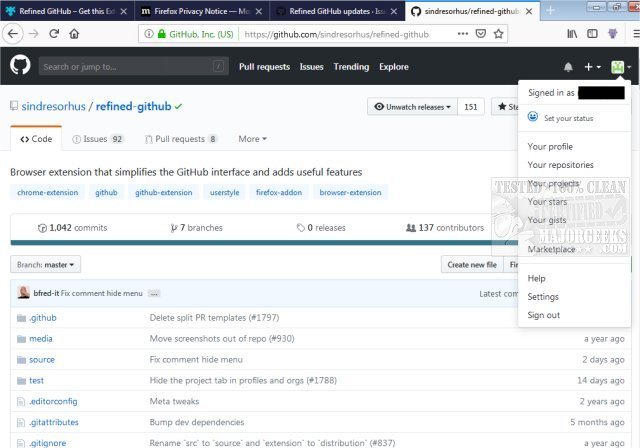Expand the Branch: master dropdown
The width and height of the screenshot is (640, 448).
45,265
